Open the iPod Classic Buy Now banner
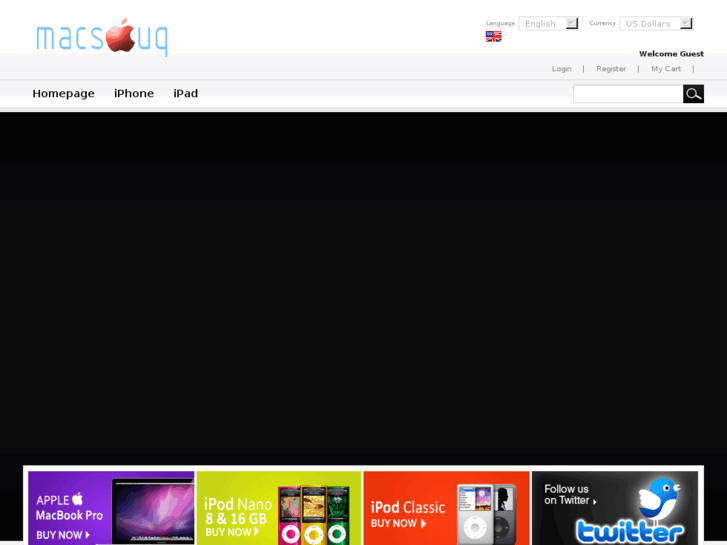This screenshot has width=727, height=545. click(x=446, y=508)
